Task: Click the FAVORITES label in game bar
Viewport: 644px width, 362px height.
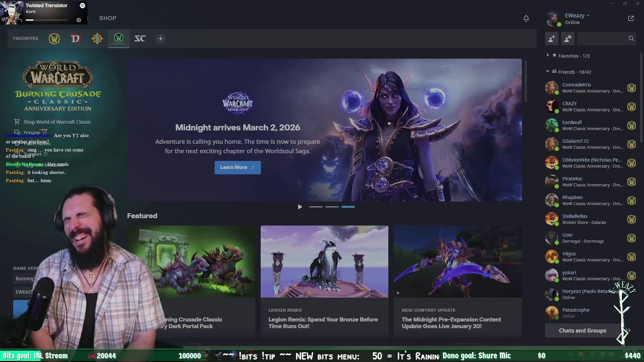Action: (26, 39)
